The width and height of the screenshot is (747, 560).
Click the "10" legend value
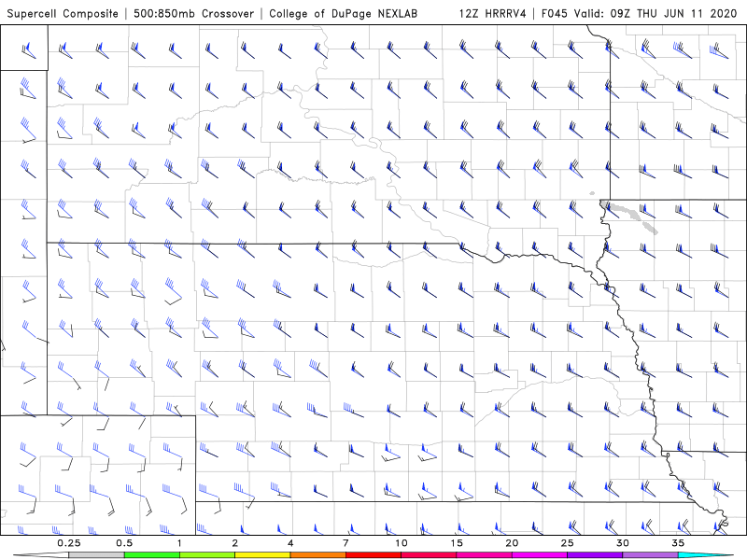click(402, 543)
